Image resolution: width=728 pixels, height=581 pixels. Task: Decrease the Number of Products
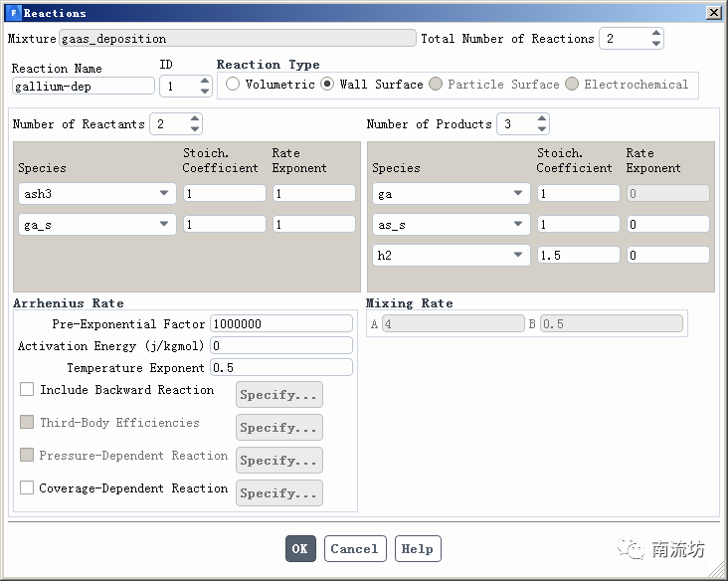[x=542, y=129]
